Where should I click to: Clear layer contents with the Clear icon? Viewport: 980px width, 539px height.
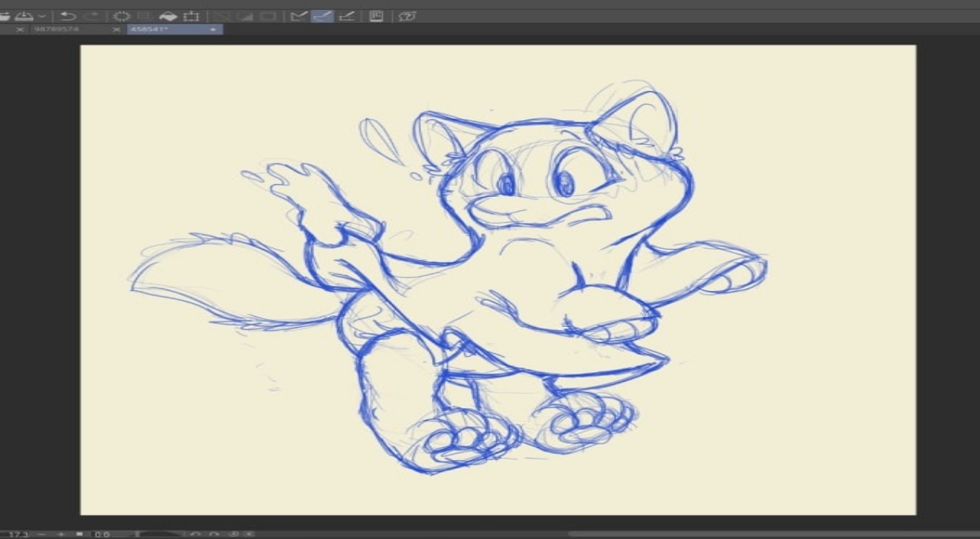[122, 16]
